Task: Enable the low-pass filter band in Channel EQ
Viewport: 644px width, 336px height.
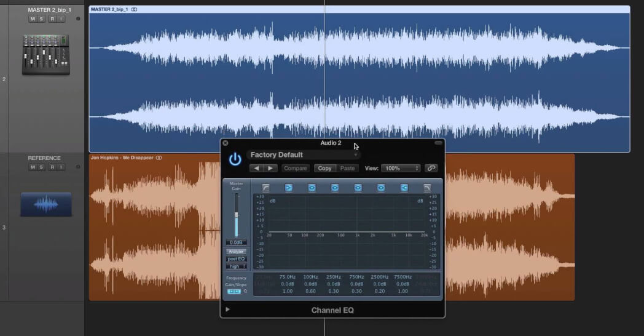Action: pyautogui.click(x=427, y=188)
